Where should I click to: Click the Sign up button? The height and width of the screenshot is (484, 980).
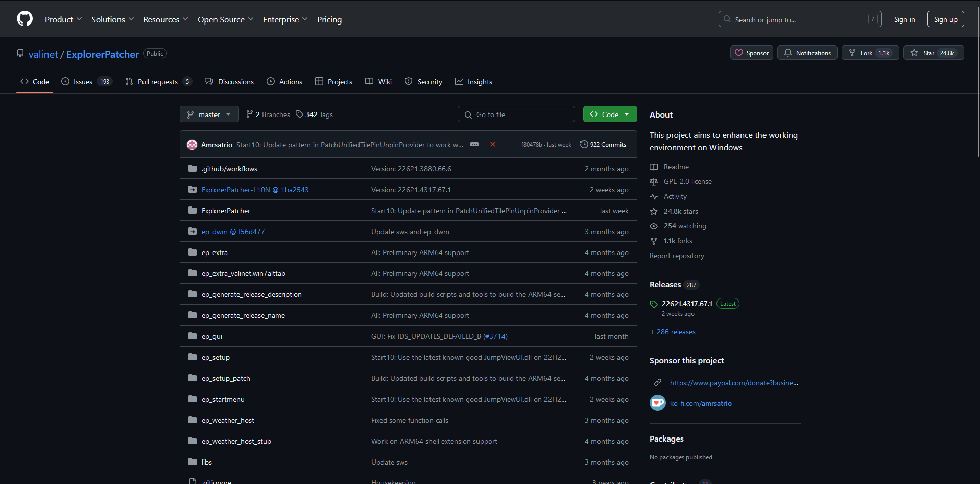(x=945, y=19)
